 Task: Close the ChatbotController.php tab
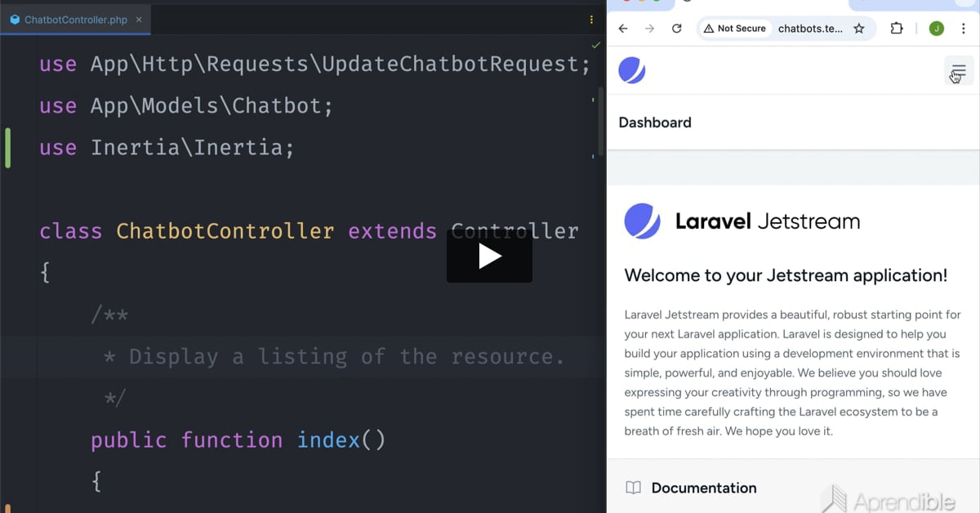(140, 20)
